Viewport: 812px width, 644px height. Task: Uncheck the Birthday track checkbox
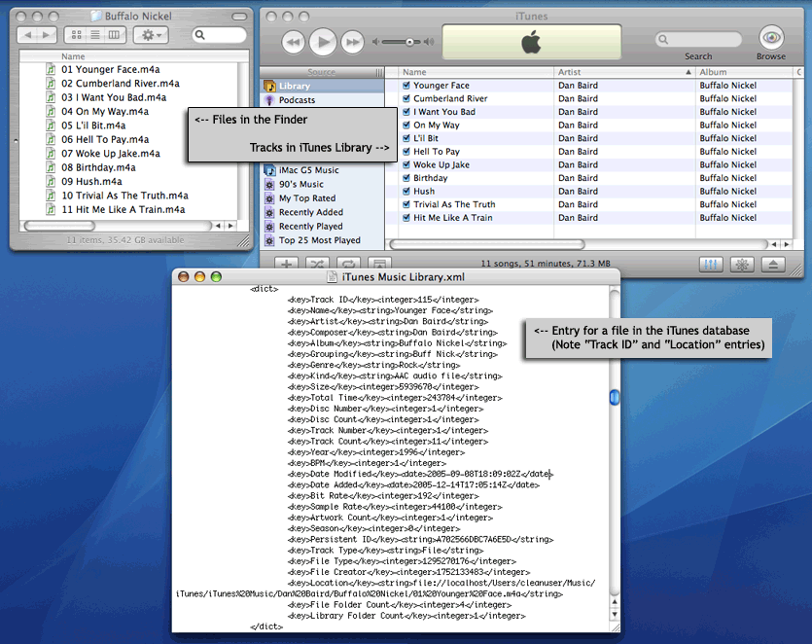click(406, 178)
